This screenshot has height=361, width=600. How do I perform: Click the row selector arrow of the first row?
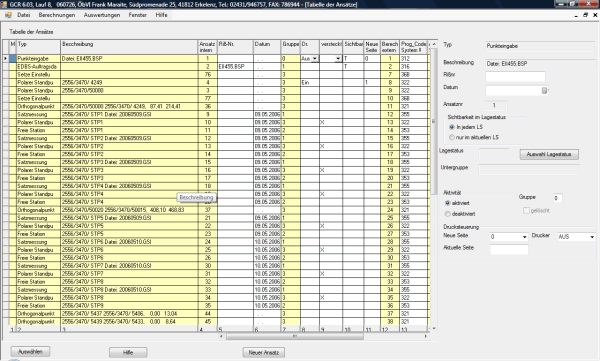[x=5, y=59]
